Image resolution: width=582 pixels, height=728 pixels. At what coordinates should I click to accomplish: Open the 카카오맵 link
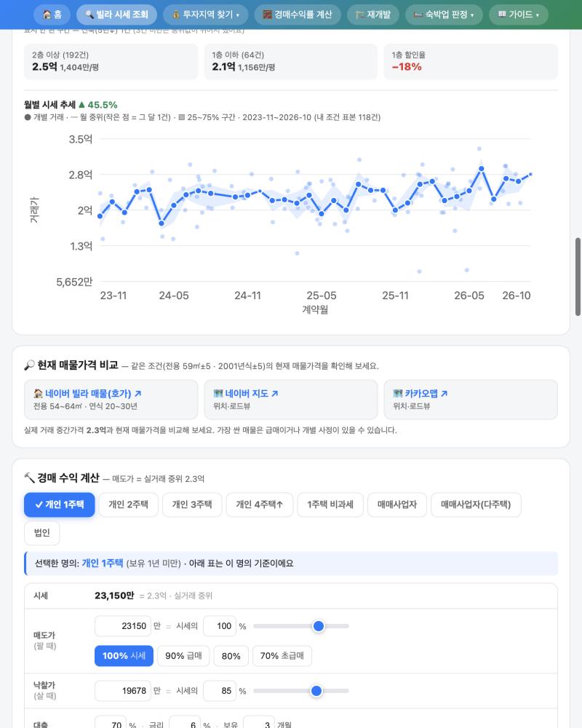471,399
